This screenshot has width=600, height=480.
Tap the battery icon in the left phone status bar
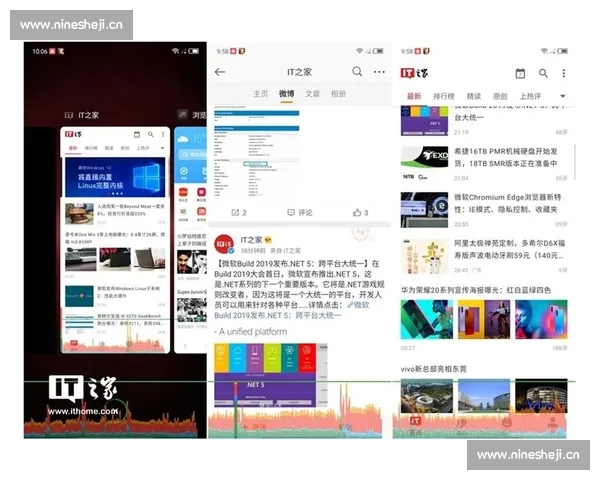[x=194, y=51]
